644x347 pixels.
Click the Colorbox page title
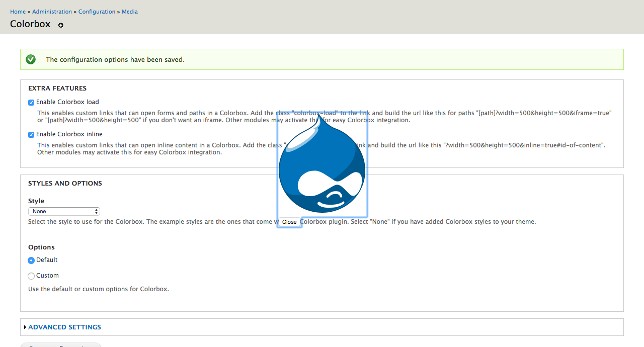pos(30,24)
